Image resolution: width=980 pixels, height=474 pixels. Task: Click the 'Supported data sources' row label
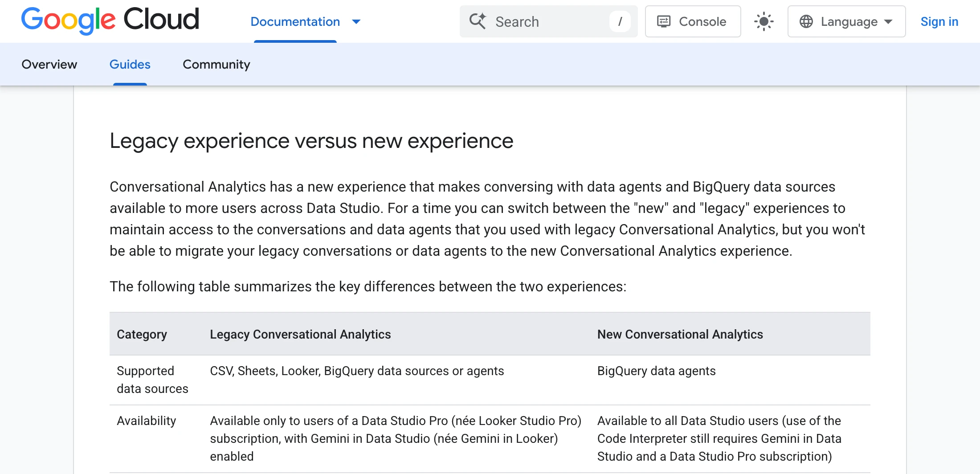(x=152, y=380)
